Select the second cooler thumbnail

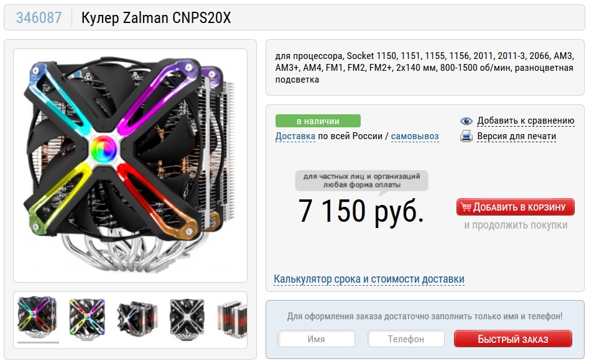(87, 318)
